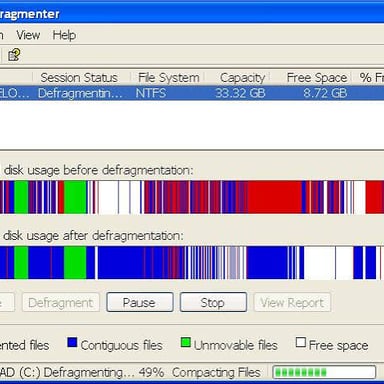384x384 pixels.
Task: Click the disk usage before defragmentation map
Action: [192, 197]
